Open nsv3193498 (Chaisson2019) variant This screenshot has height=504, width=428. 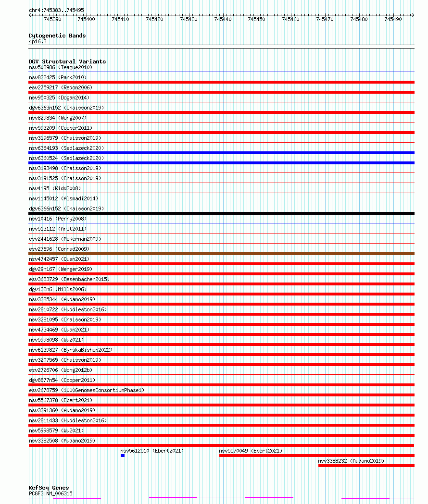pyautogui.click(x=65, y=169)
